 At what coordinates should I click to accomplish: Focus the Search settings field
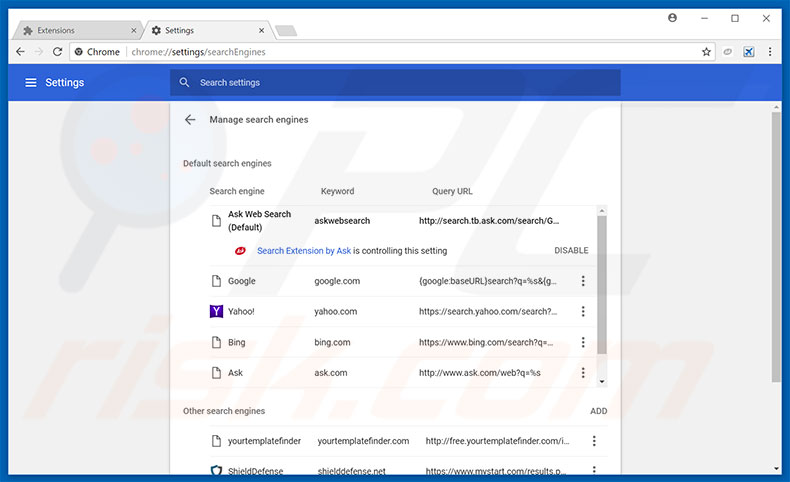pos(395,82)
